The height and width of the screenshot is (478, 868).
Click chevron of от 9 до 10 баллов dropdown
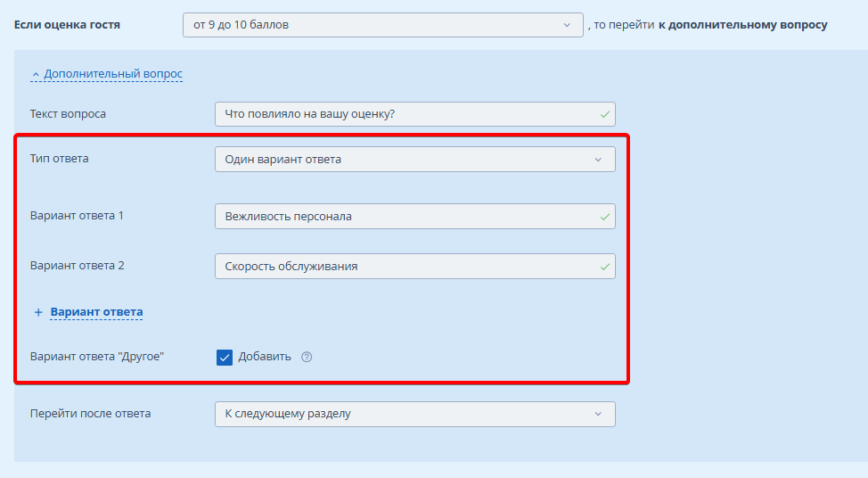pos(567,25)
